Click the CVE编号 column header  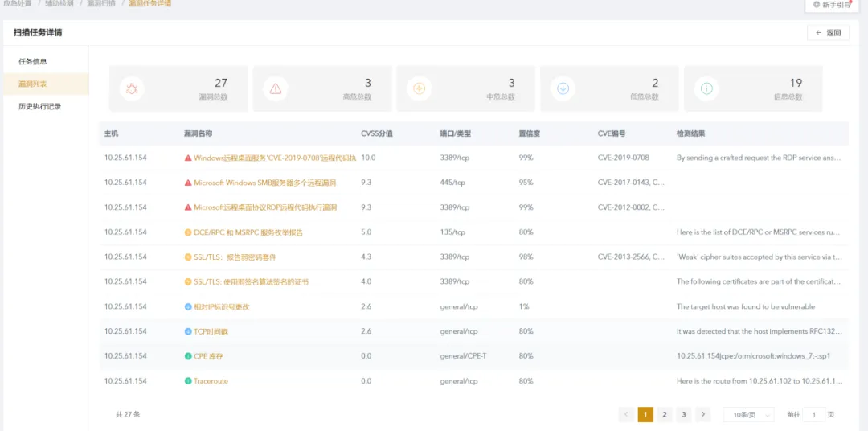[x=612, y=133]
